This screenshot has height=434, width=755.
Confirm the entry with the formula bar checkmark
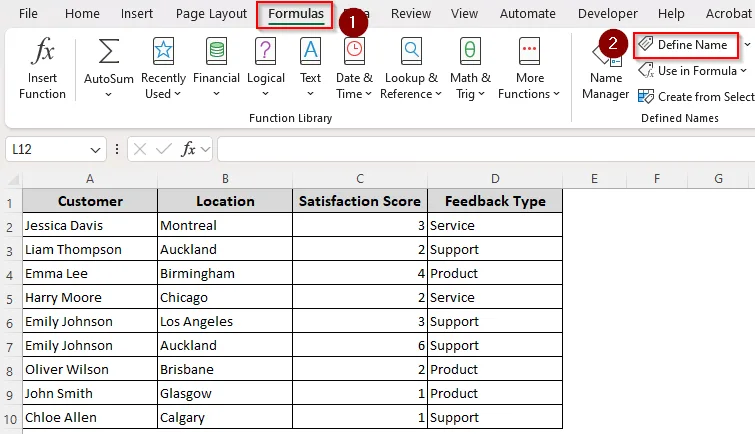tap(164, 149)
